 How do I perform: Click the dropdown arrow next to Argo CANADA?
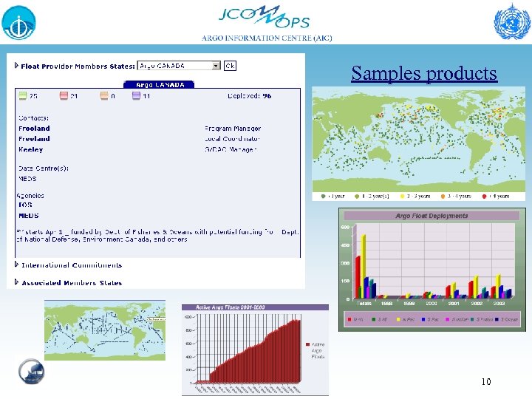point(216,66)
